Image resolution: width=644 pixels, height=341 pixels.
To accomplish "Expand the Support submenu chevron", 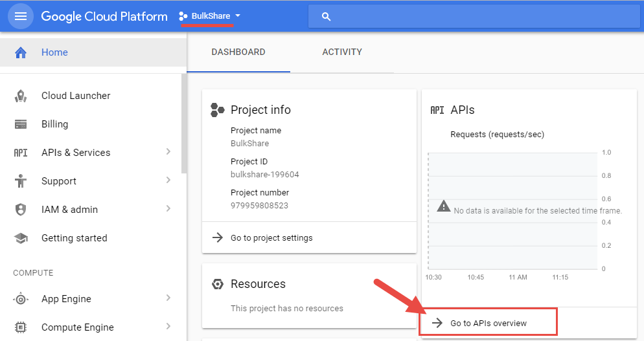I will [168, 180].
